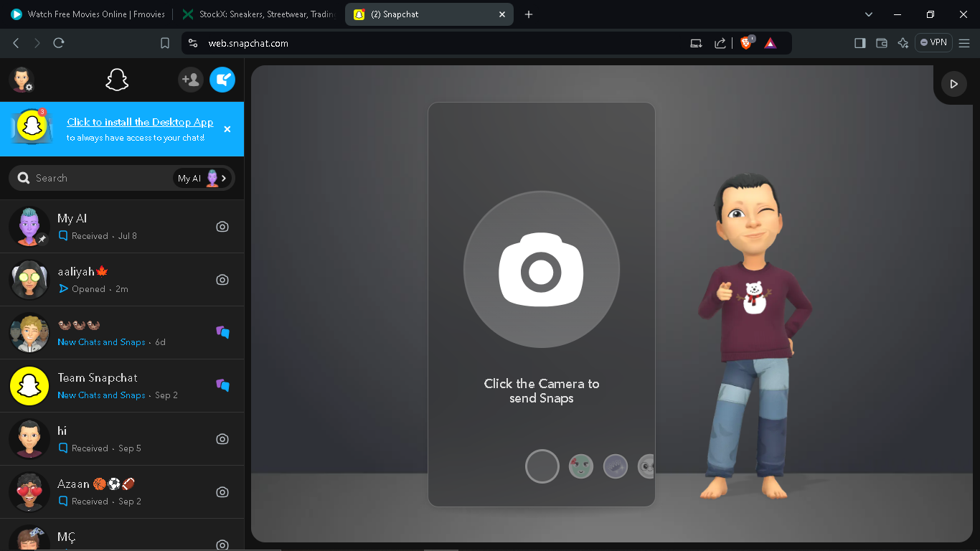Open the Team Snapchat conversation
This screenshot has height=551, width=980.
click(x=122, y=385)
